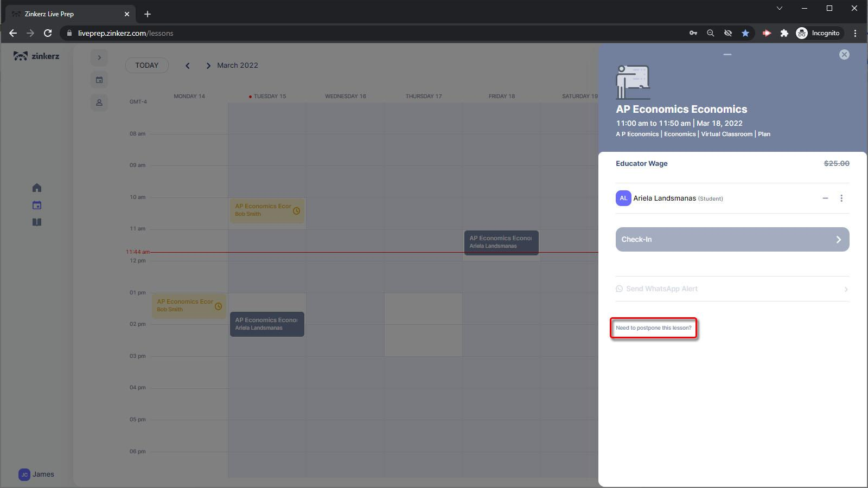This screenshot has width=868, height=488.
Task: Start lesson Check-In
Action: coord(732,239)
